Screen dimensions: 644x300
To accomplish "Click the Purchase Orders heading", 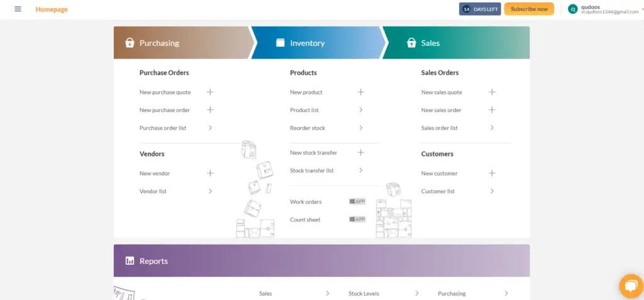I will [164, 73].
